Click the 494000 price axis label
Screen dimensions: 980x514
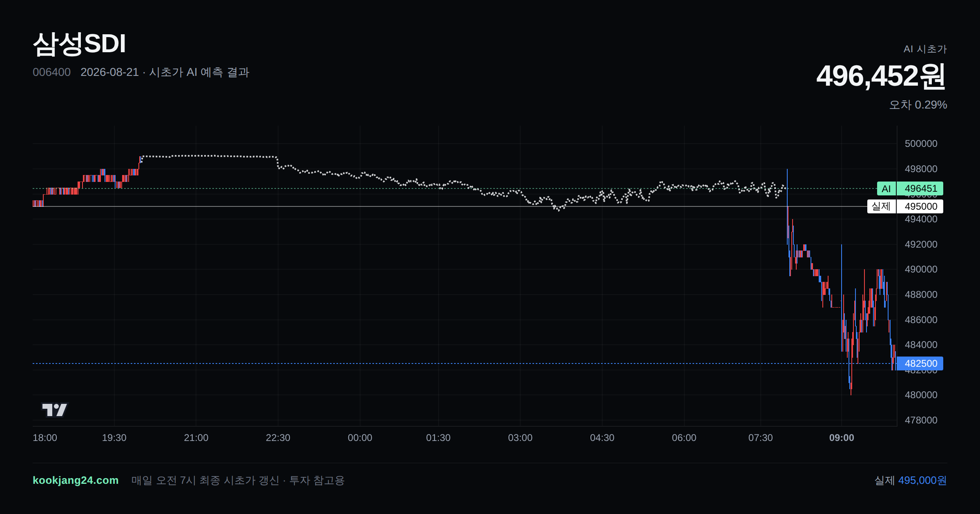[921, 219]
